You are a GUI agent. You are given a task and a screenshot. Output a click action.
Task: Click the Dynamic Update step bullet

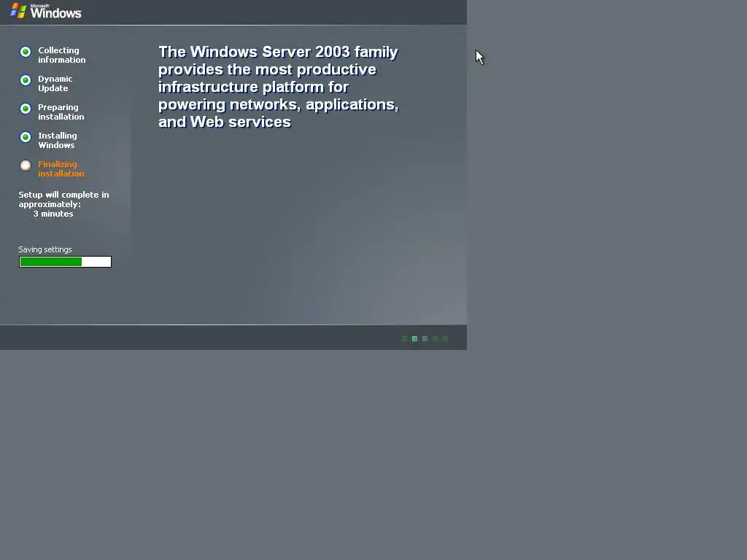pos(26,80)
